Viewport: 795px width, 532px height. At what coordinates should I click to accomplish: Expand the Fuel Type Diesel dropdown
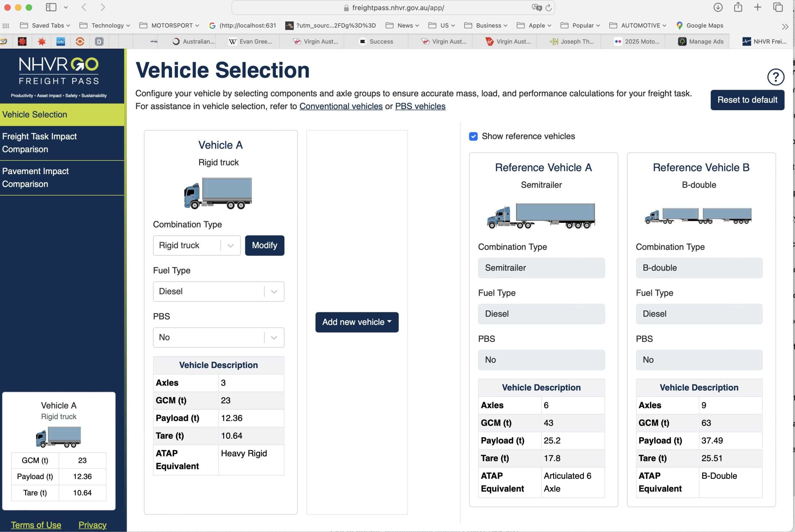tap(218, 291)
